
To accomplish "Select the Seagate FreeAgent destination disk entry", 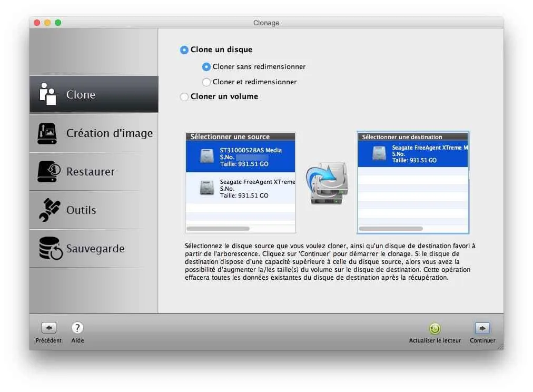I will 413,153.
